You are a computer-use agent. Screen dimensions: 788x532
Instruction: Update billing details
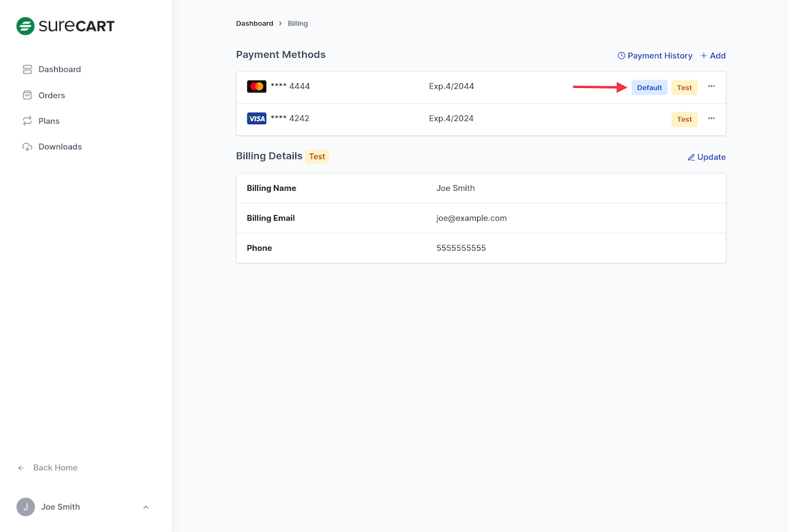point(706,157)
